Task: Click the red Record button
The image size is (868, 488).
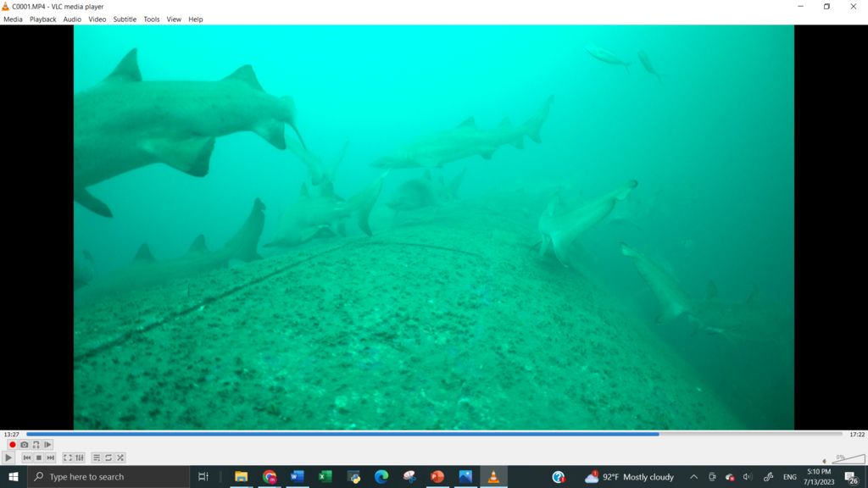Action: (x=13, y=445)
